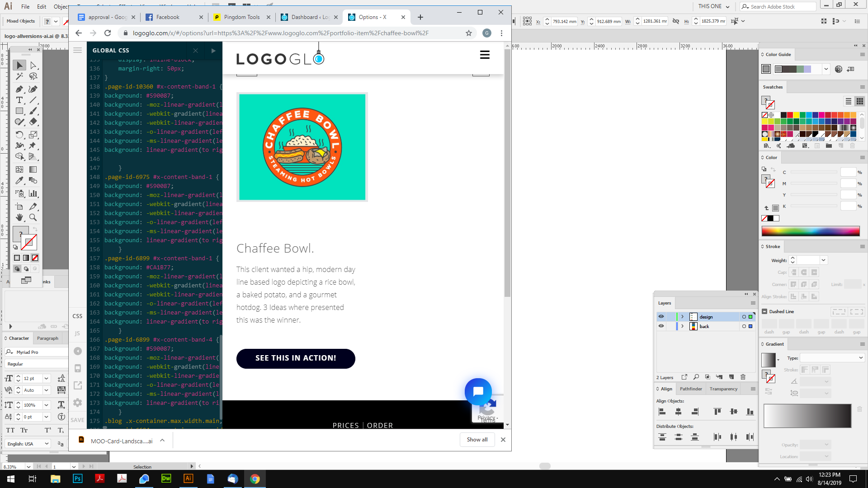Viewport: 868px width, 488px height.
Task: Switch to the Pingdom Tools browser tab
Action: coord(241,17)
